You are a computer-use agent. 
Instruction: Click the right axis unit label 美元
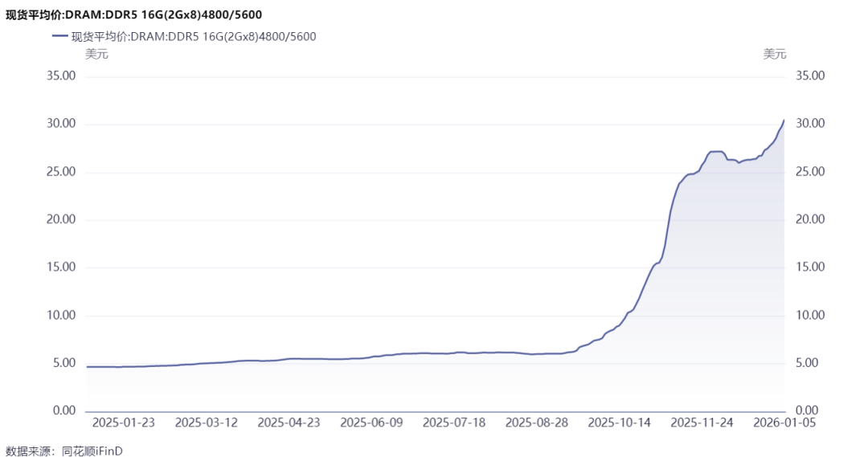(x=775, y=55)
